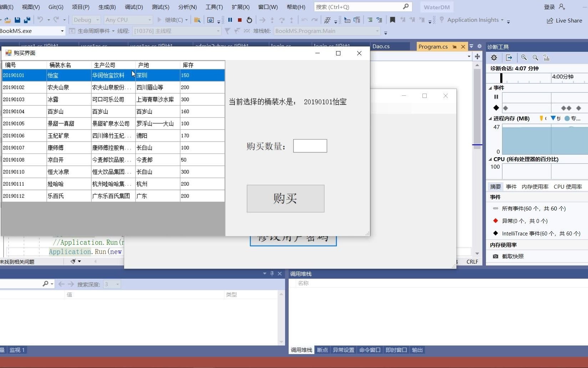Collapse the 事件 section in diagnostics

[490, 88]
